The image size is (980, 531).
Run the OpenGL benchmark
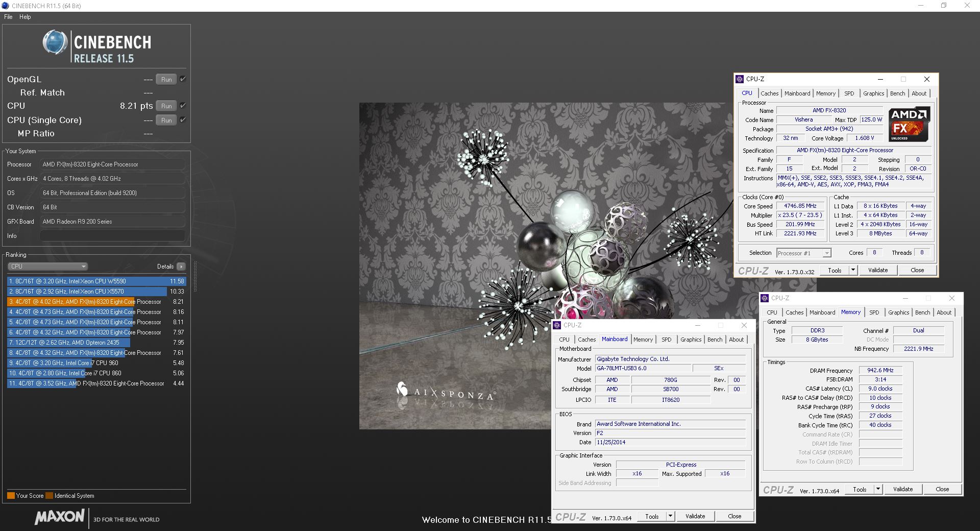click(166, 79)
